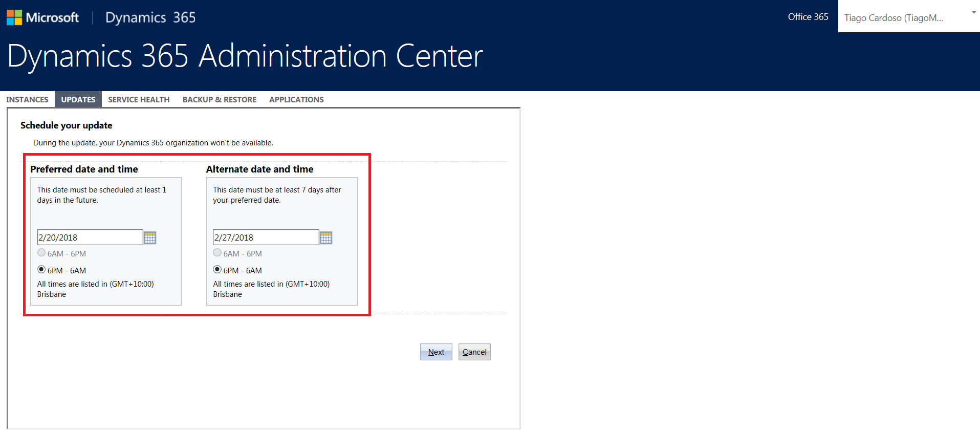Open the Updates tab

click(78, 99)
